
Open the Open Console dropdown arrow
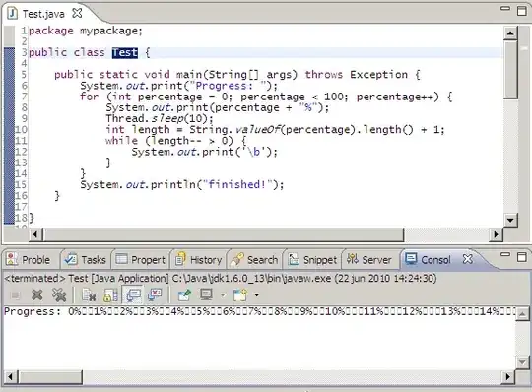click(257, 295)
